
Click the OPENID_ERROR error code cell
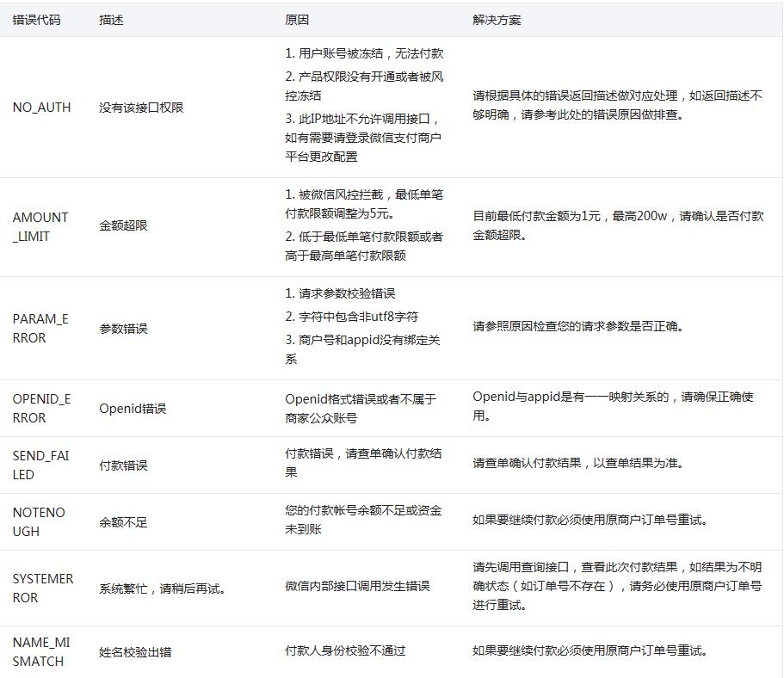[x=41, y=408]
